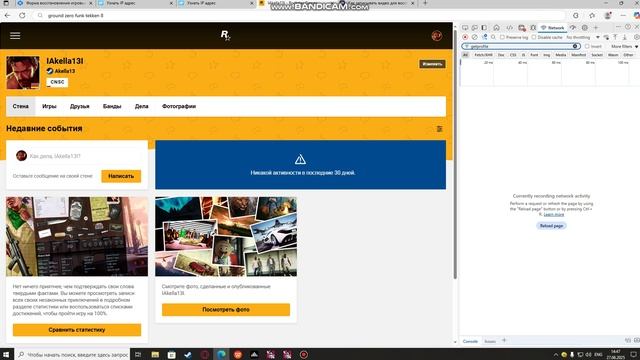Switch to the Игры tab
This screenshot has width=640, height=360.
[x=49, y=106]
